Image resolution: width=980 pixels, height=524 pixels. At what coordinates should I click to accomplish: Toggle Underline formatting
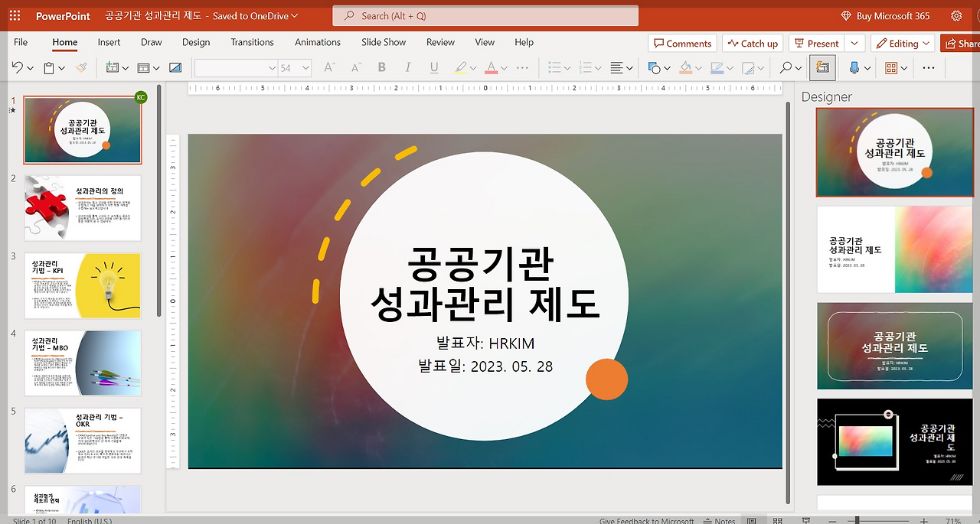tap(434, 68)
